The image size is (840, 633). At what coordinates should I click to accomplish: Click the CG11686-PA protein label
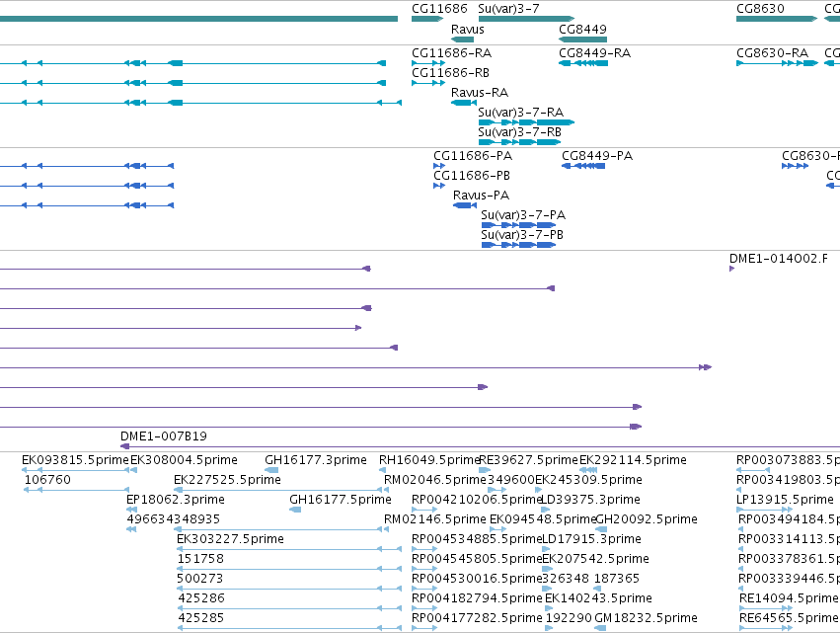pyautogui.click(x=473, y=156)
